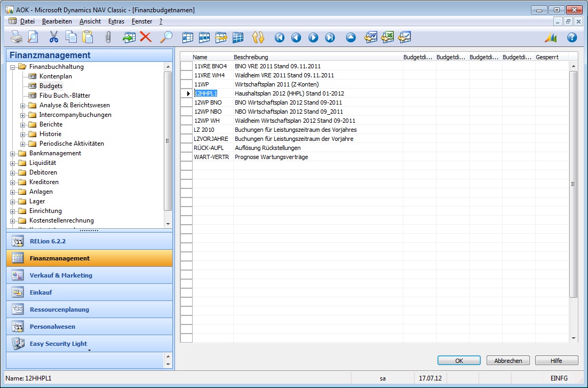This screenshot has width=588, height=388.
Task: Go to next record arrow icon
Action: point(313,37)
